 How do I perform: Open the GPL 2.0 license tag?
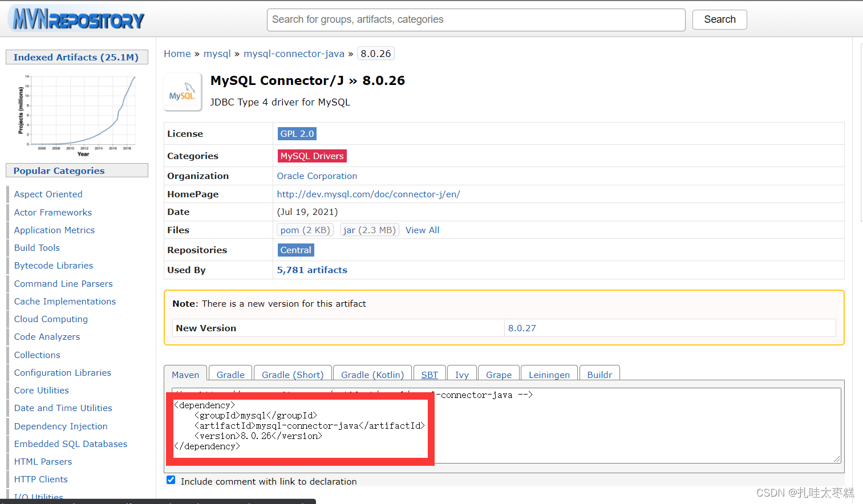coord(297,133)
